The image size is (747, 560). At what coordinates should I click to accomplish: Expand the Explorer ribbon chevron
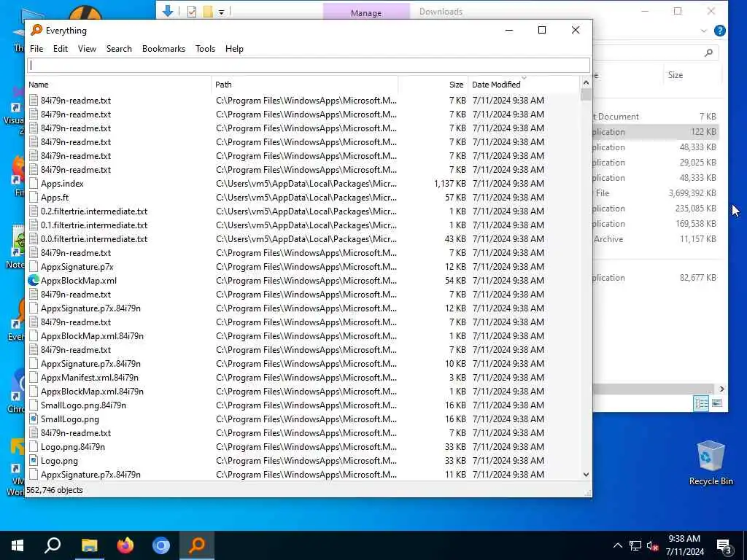(x=704, y=31)
